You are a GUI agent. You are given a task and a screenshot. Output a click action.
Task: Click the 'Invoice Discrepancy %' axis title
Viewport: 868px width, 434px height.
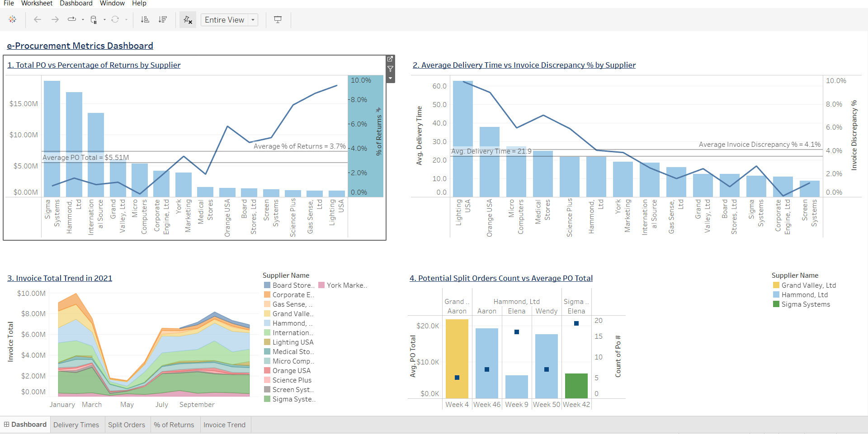(854, 135)
